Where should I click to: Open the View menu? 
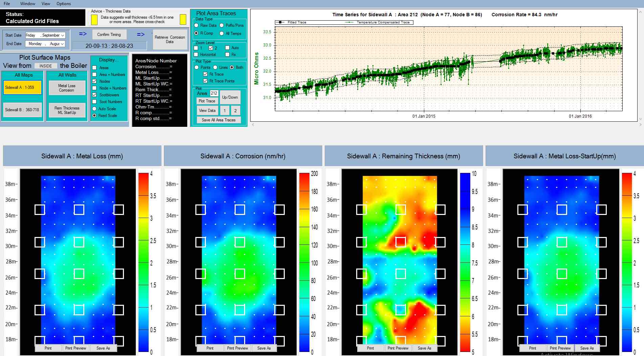[x=46, y=4]
